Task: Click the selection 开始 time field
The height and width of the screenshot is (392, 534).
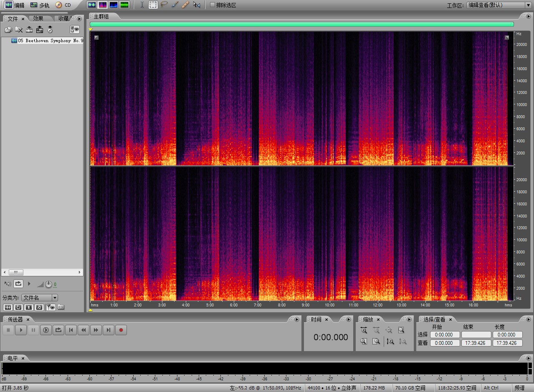Action: pyautogui.click(x=445, y=335)
